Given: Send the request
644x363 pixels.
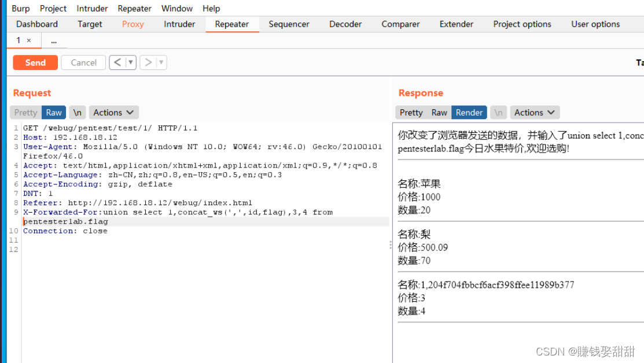Looking at the screenshot, I should pyautogui.click(x=35, y=62).
